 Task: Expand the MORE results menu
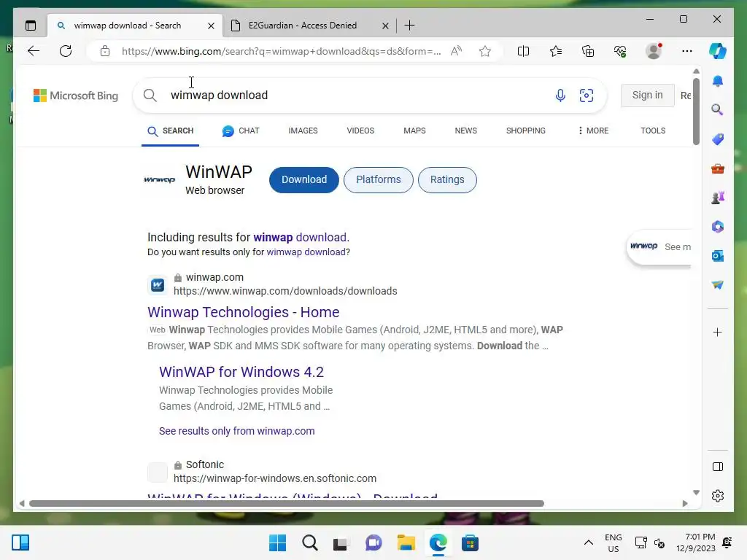593,131
